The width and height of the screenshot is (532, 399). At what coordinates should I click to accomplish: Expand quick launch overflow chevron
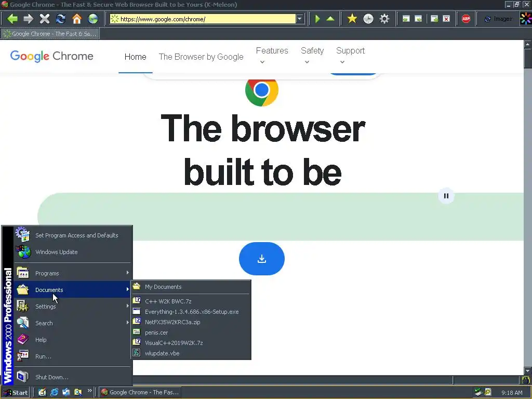click(89, 391)
